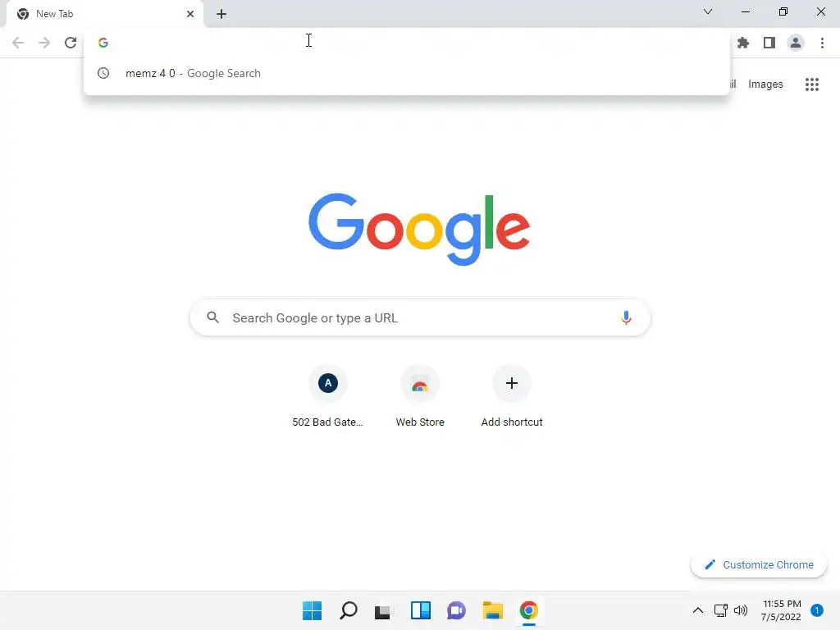Open the Chrome profile avatar

click(x=796, y=43)
